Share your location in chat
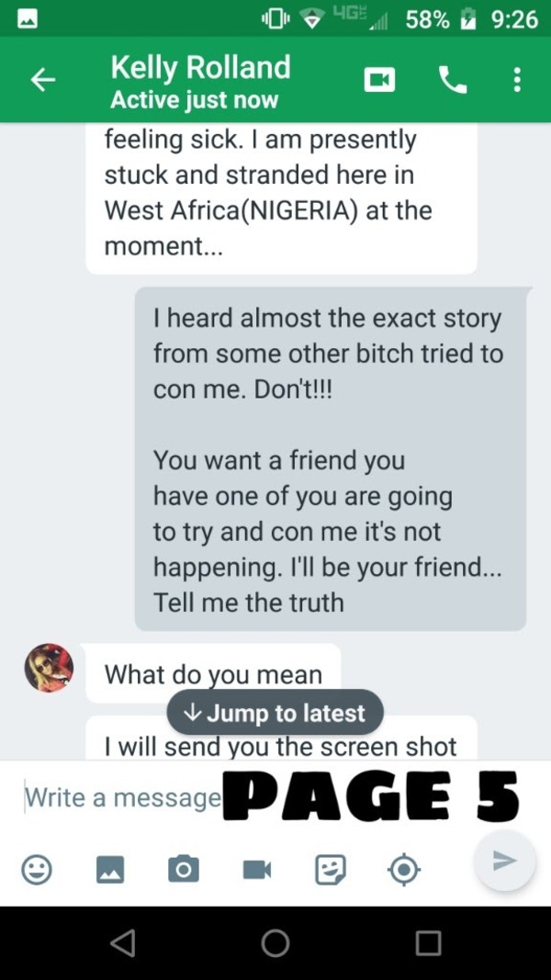Screen dimensions: 551x980 point(404,869)
